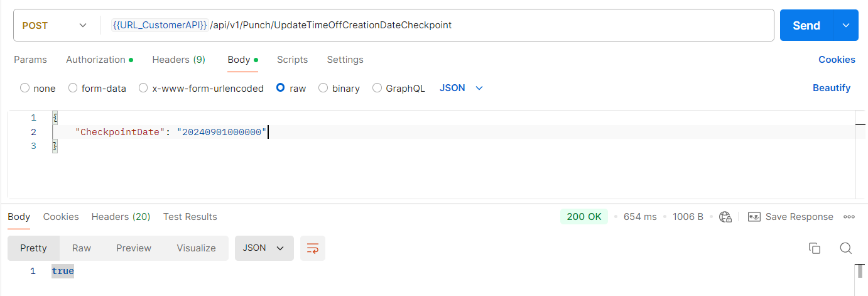This screenshot has width=868, height=296.
Task: Expand the Send button arrow options
Action: (845, 25)
